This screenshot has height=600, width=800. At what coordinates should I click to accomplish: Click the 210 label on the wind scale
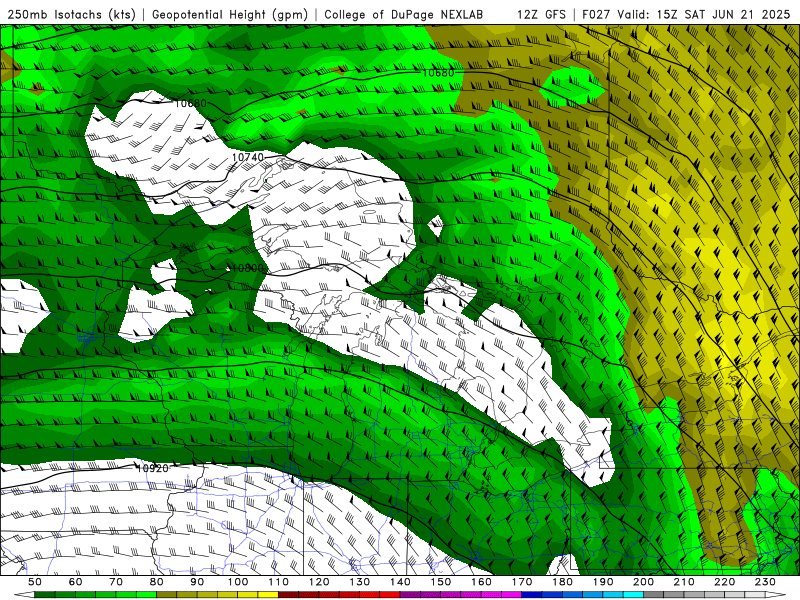(684, 582)
